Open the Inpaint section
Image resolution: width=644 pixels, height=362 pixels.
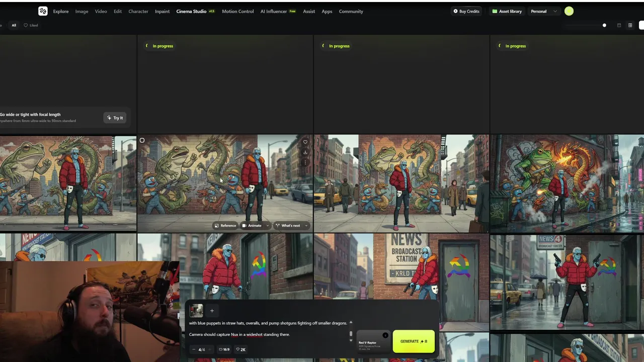162,11
